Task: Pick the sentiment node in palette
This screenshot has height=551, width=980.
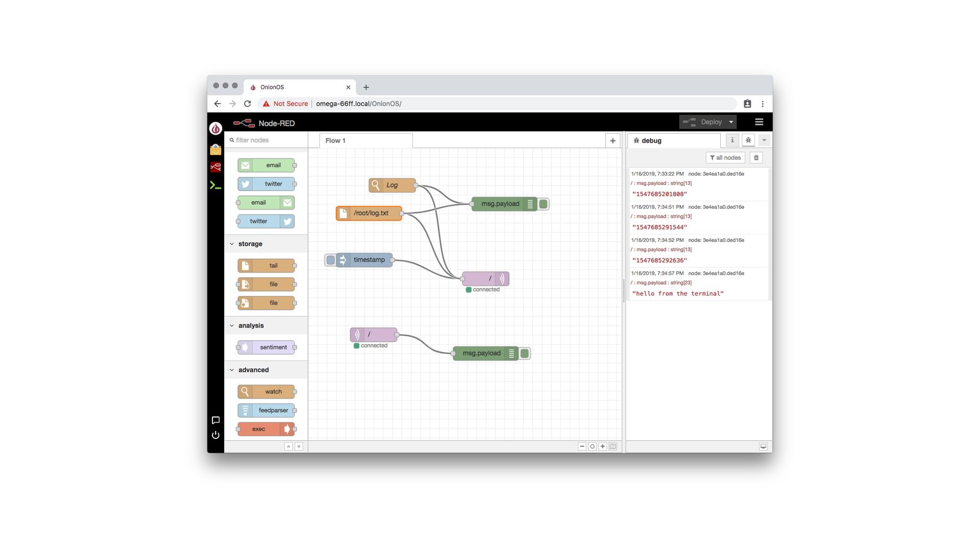Action: pos(266,347)
